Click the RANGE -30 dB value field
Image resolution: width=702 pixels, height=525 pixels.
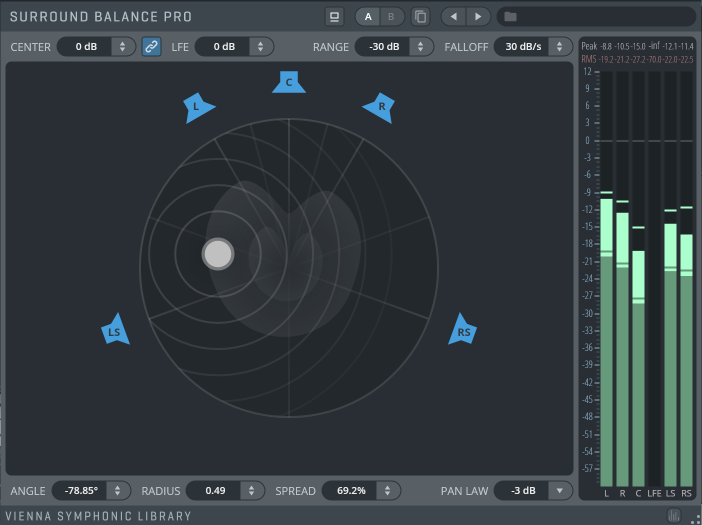click(384, 47)
